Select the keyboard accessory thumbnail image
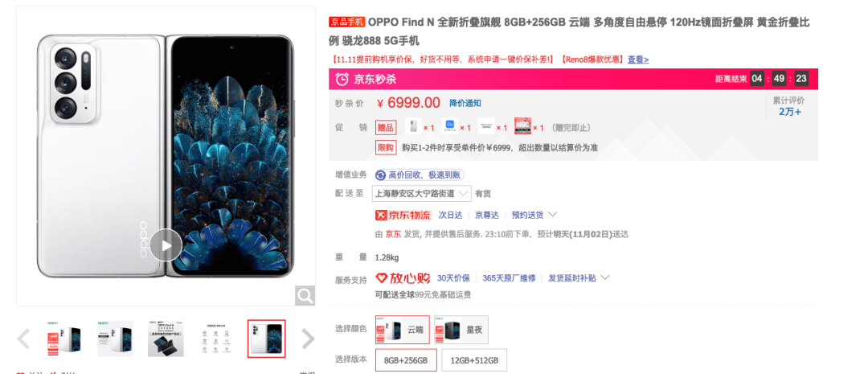 click(166, 339)
